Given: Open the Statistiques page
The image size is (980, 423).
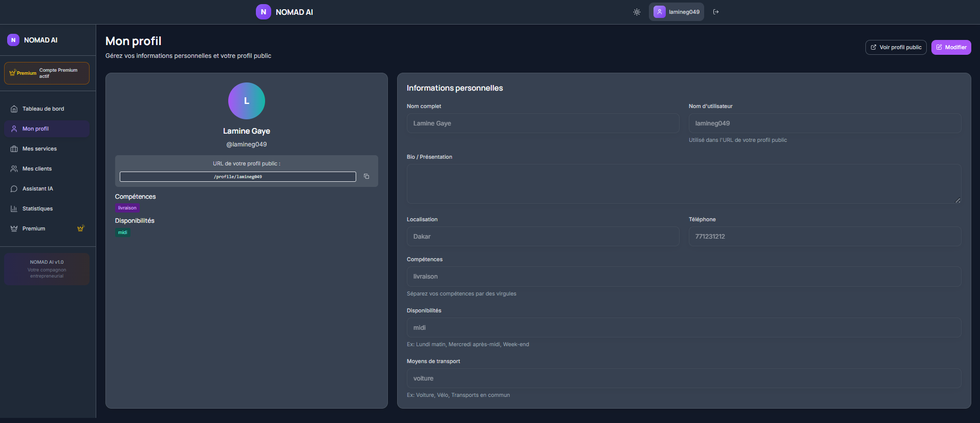Looking at the screenshot, I should [47, 208].
